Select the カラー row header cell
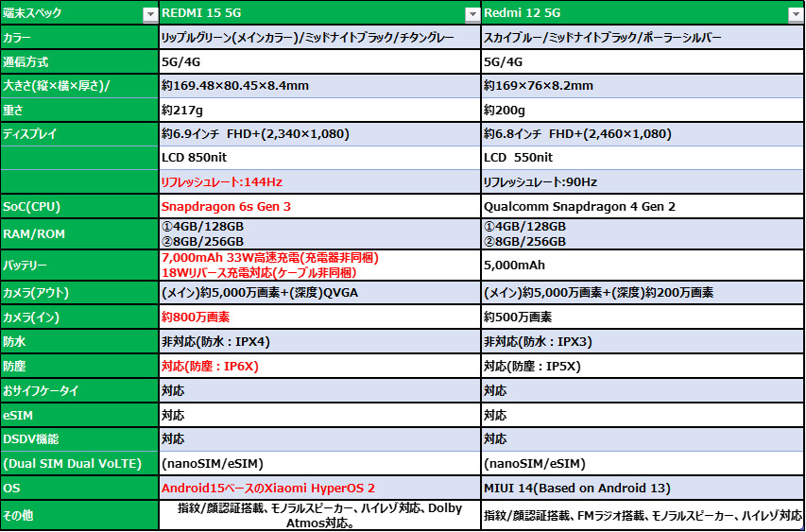 pyautogui.click(x=79, y=38)
